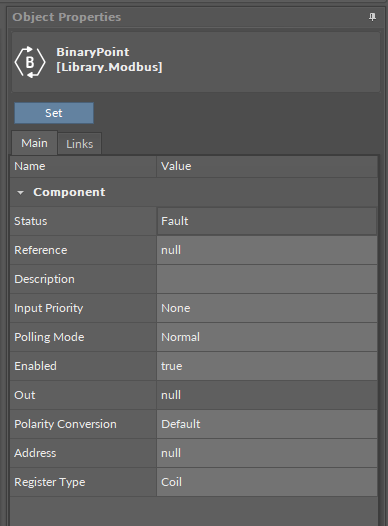388x526 pixels.
Task: Click the pin icon in Object Properties header
Action: 372,17
